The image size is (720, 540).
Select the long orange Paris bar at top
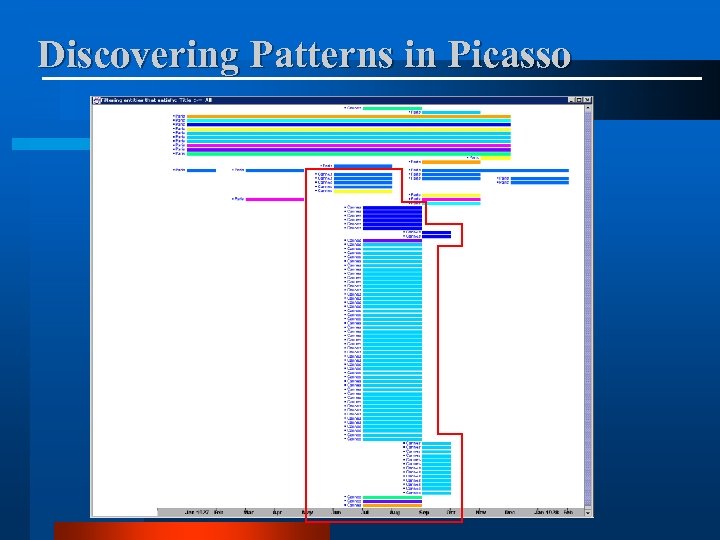click(x=349, y=116)
